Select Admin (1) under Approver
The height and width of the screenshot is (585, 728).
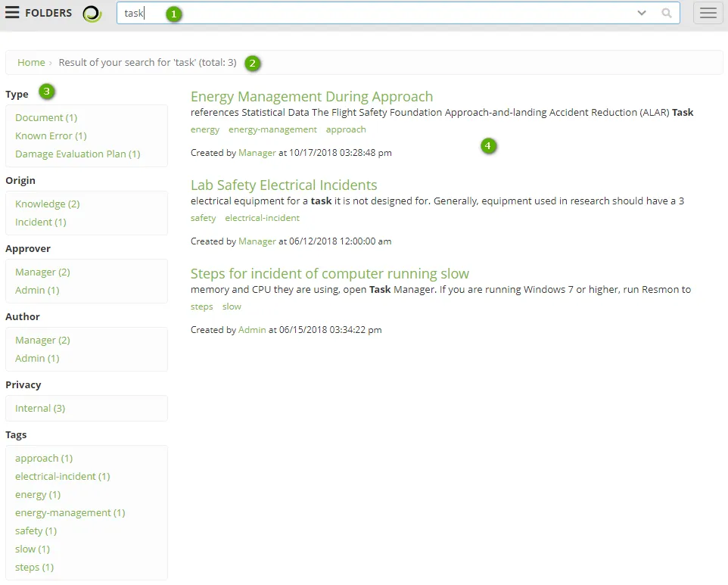coord(37,290)
